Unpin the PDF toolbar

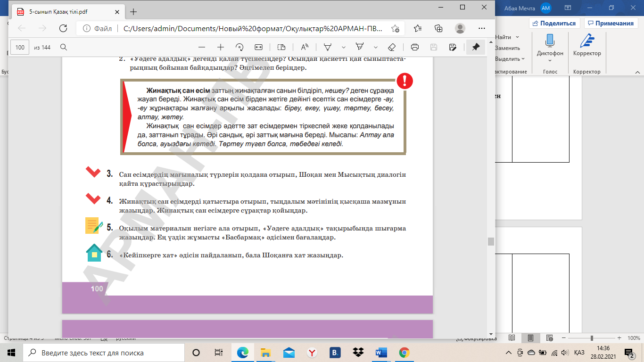(x=476, y=47)
